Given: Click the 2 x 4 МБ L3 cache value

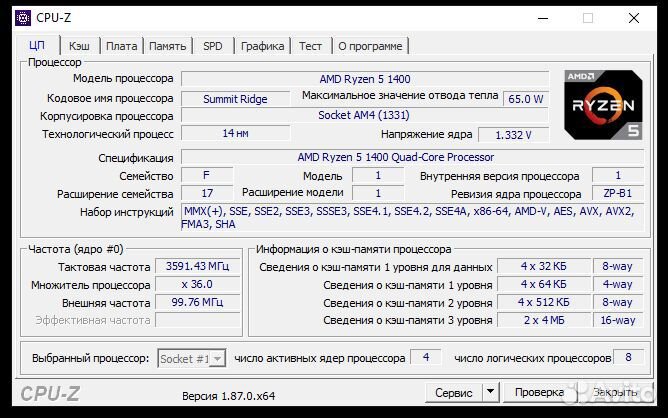Looking at the screenshot, I should (x=544, y=320).
